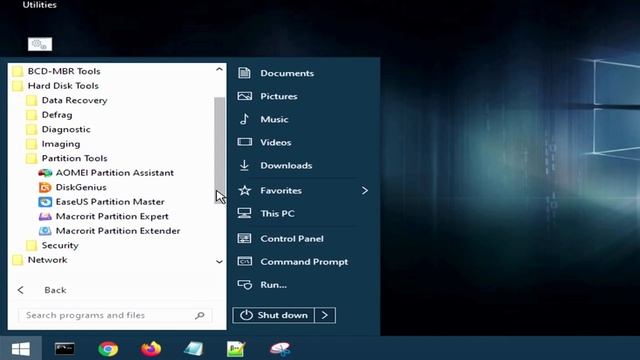Image resolution: width=640 pixels, height=360 pixels.
Task: Open Command Prompt menu entry
Action: pyautogui.click(x=304, y=262)
